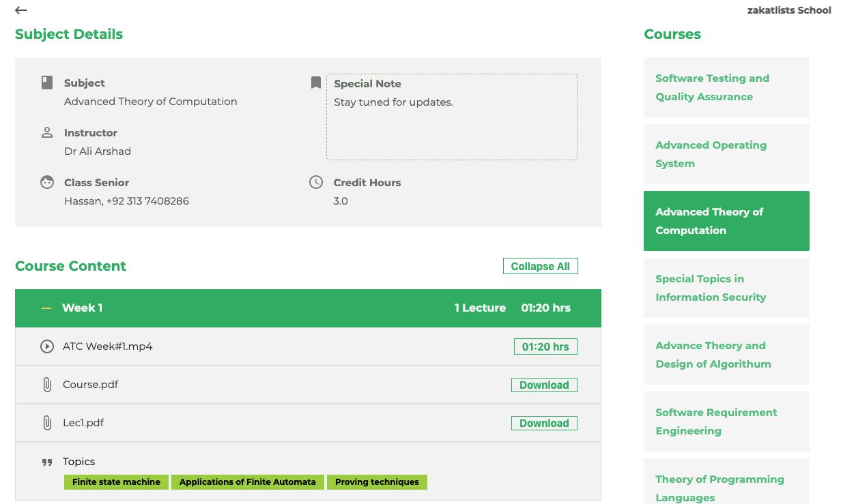Collapse the Week 1 section via minus icon

pyautogui.click(x=46, y=308)
